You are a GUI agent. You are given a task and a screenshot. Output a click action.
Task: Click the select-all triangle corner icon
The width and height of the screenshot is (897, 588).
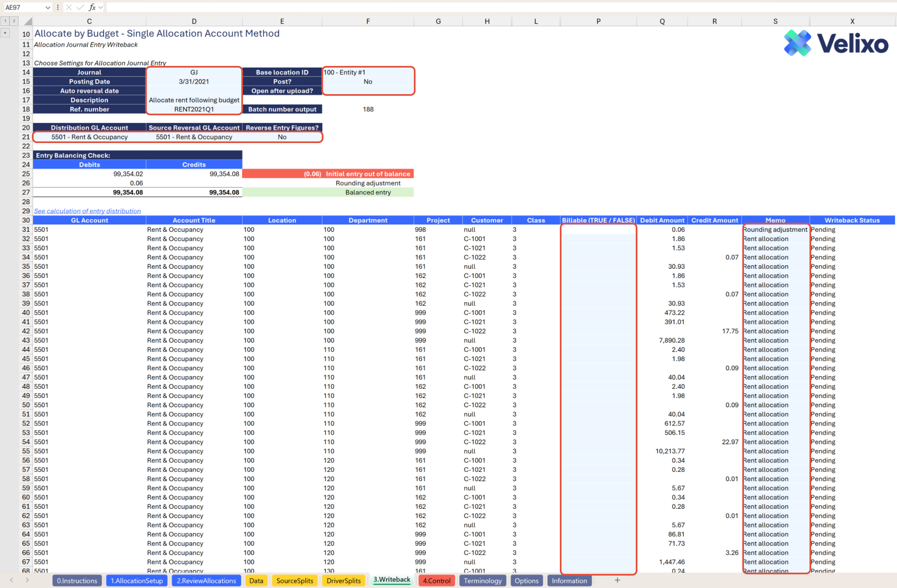point(28,21)
